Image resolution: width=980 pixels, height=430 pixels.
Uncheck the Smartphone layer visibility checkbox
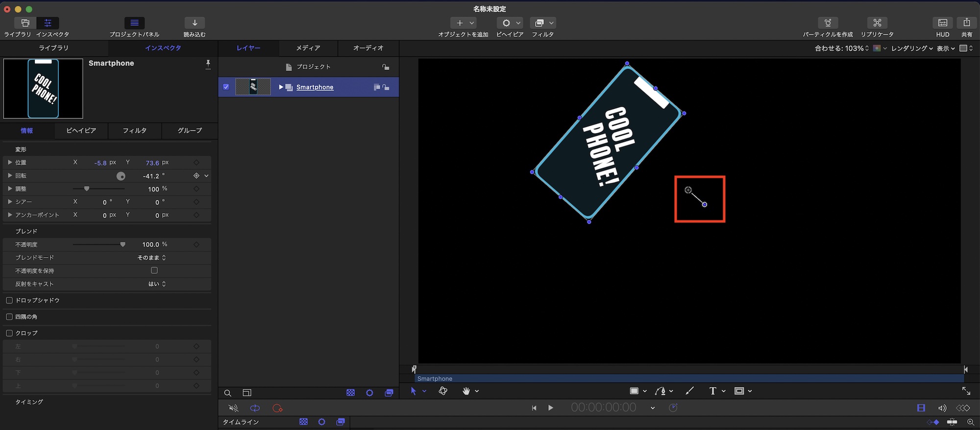pyautogui.click(x=226, y=87)
